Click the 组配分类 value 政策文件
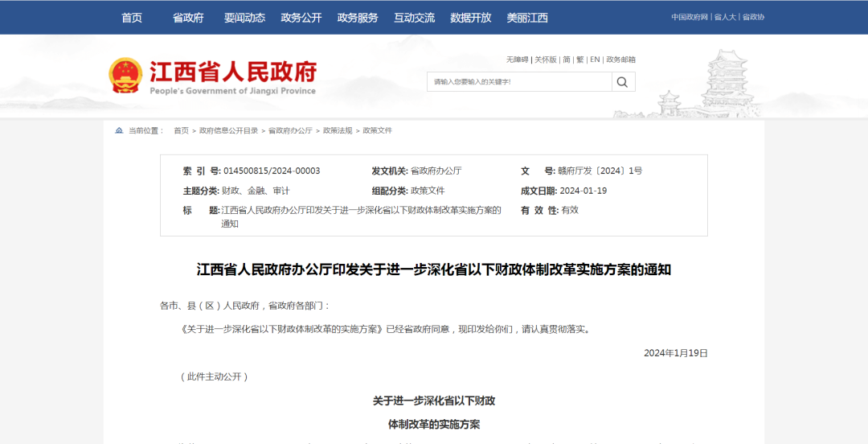Screen dimensions: 868x444 tap(428, 191)
